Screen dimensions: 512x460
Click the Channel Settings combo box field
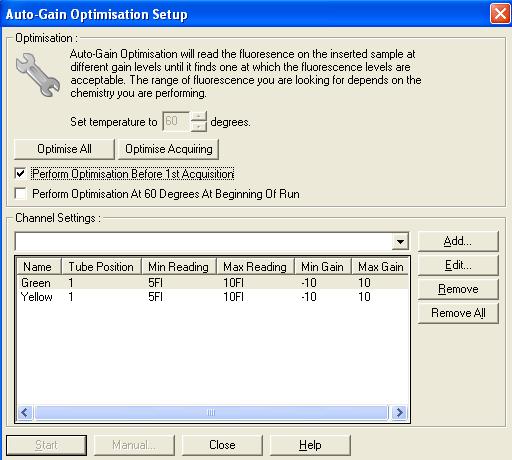pos(212,241)
